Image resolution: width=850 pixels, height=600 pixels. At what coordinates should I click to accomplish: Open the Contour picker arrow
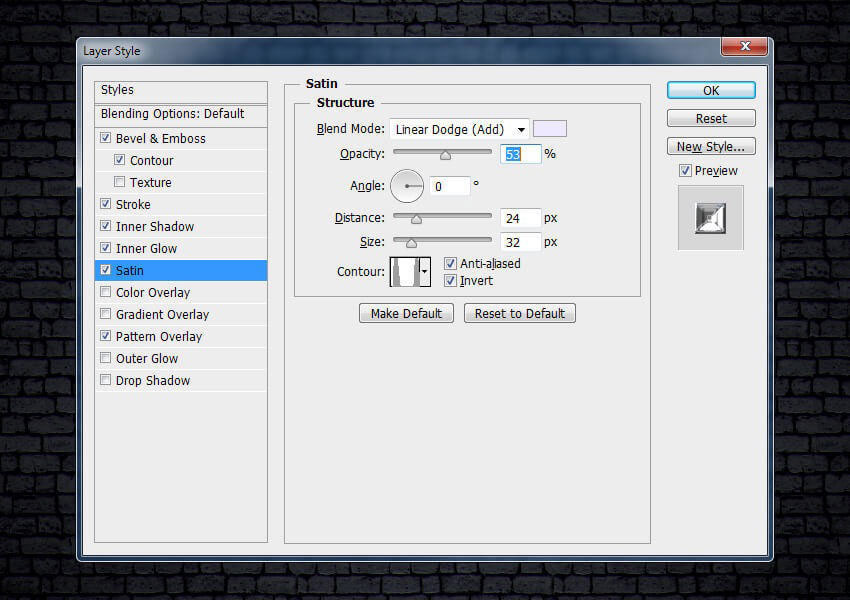[x=425, y=271]
